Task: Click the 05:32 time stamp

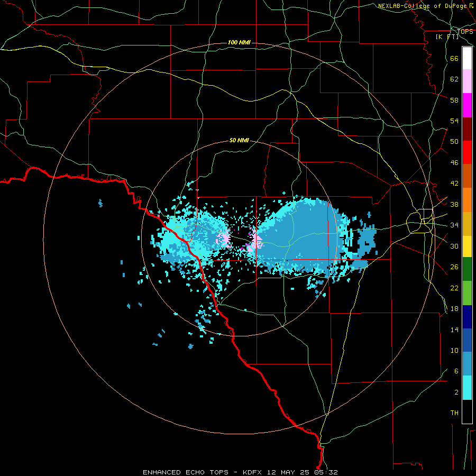Action: coord(326,472)
